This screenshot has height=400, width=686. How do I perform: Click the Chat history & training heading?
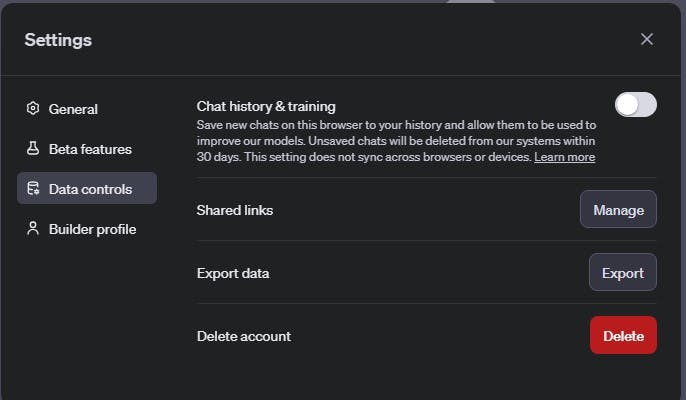pyautogui.click(x=266, y=106)
